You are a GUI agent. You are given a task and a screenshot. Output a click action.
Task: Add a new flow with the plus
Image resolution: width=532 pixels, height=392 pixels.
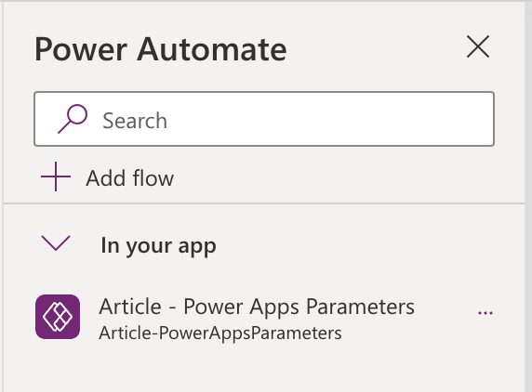[56, 176]
